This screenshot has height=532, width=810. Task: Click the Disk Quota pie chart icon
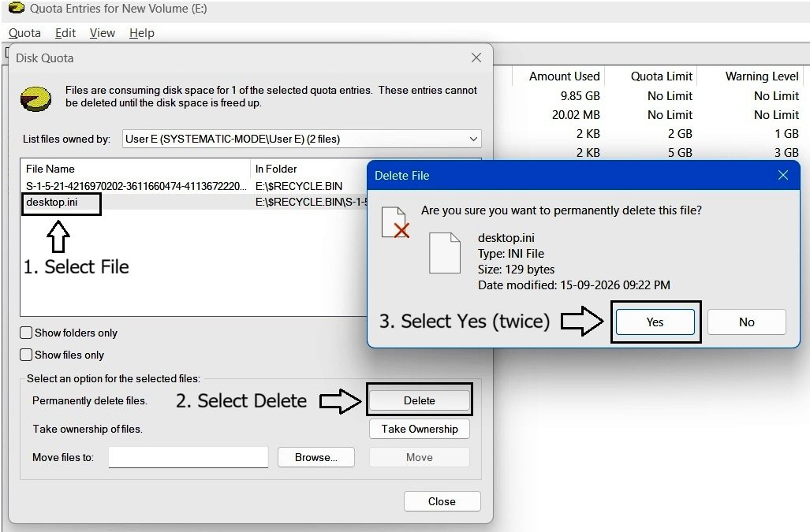click(x=35, y=99)
